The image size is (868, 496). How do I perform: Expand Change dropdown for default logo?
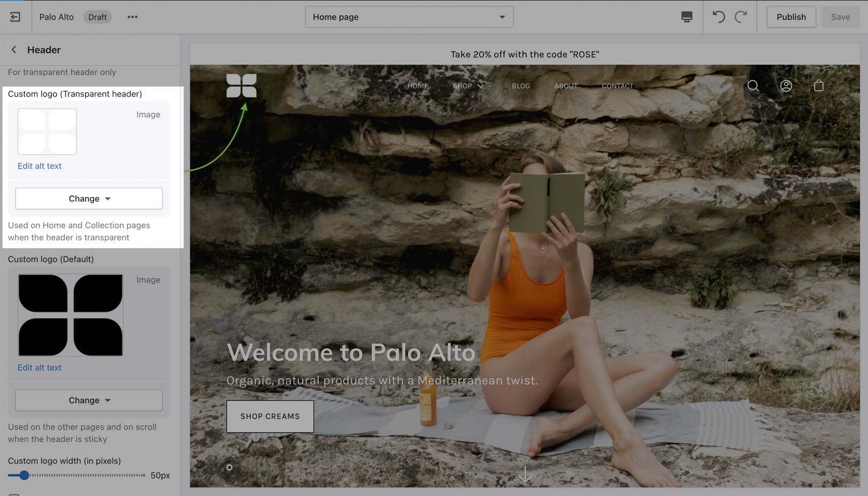click(89, 400)
